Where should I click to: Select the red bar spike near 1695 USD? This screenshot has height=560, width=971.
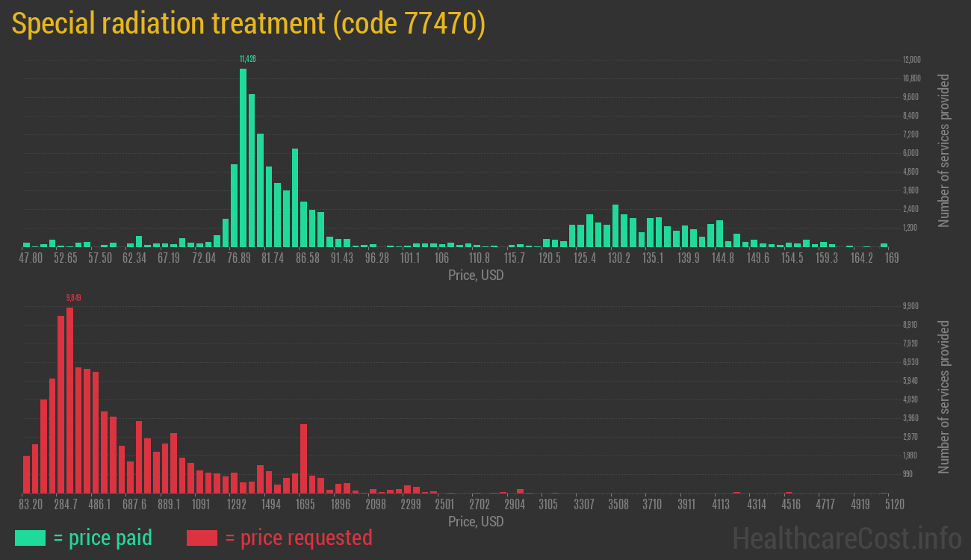(303, 455)
